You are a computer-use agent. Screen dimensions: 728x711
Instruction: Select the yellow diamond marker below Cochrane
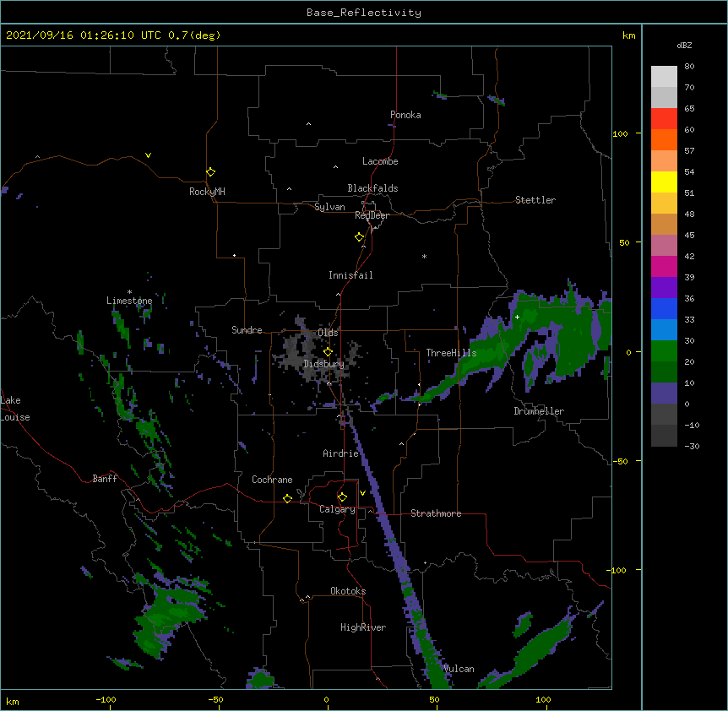[287, 498]
